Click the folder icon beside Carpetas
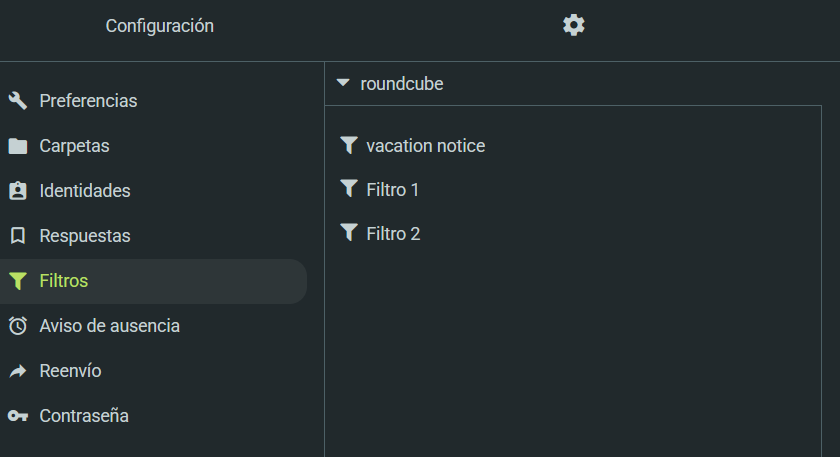The image size is (840, 457). (x=18, y=146)
